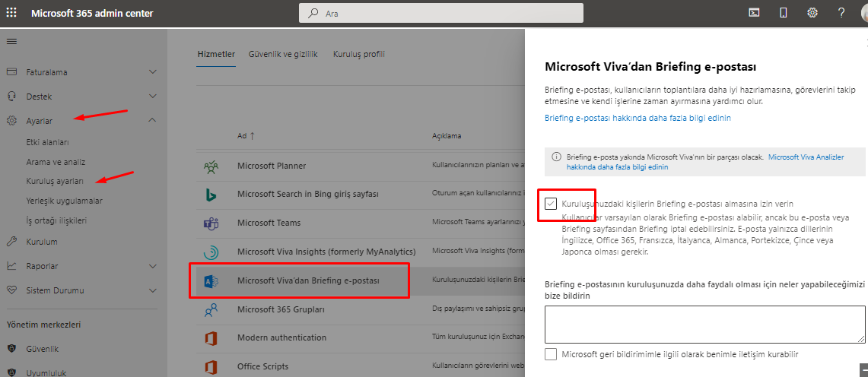868x377 pixels.
Task: Click the Briefing feedback text area
Action: pyautogui.click(x=704, y=325)
